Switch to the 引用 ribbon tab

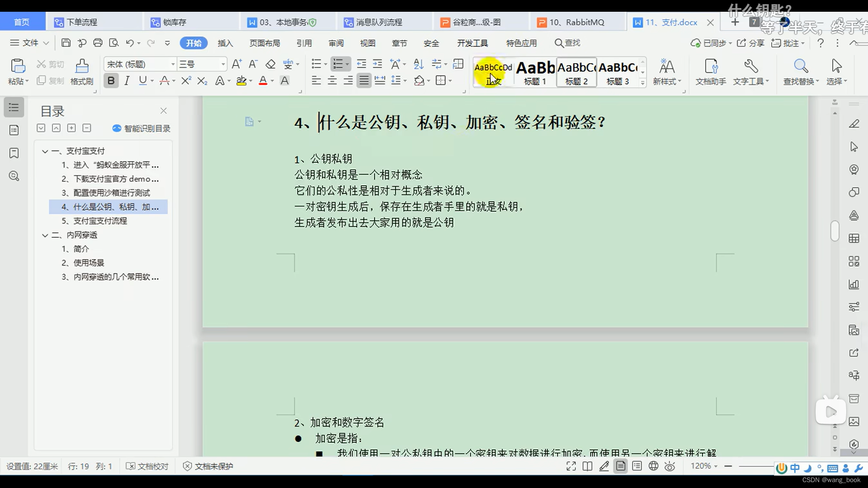304,43
